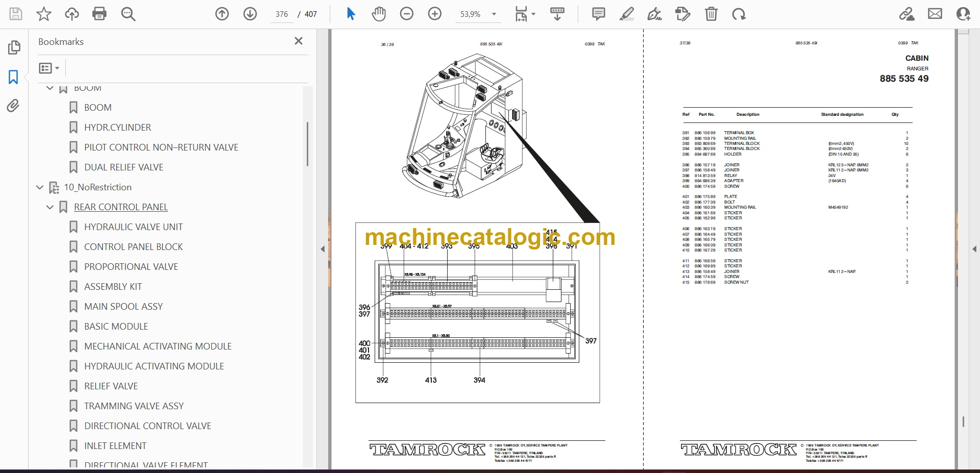980x473 pixels.
Task: Open MECHANICAL ACTIVATING MODULE bookmark
Action: point(158,346)
